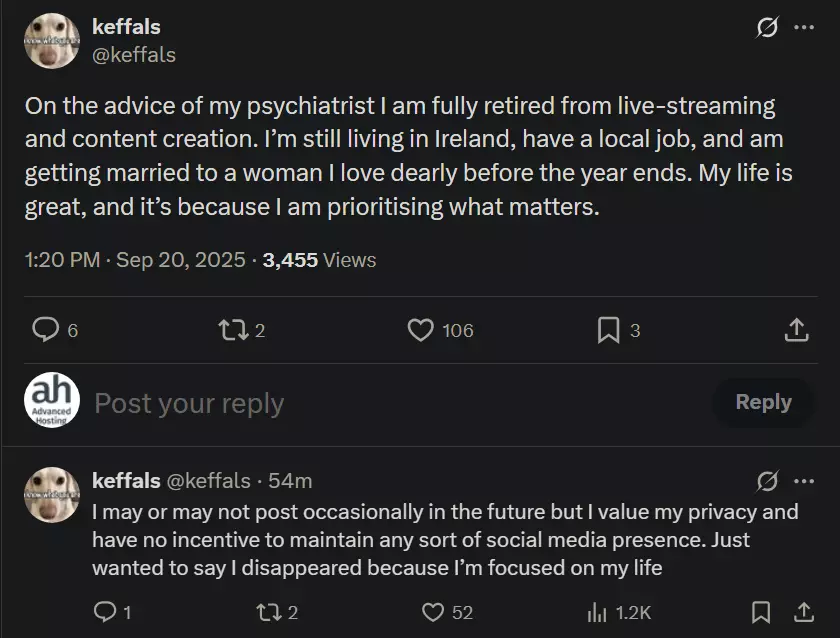Image resolution: width=840 pixels, height=638 pixels.
Task: Open keffals profile picture on main post
Action: (x=52, y=41)
